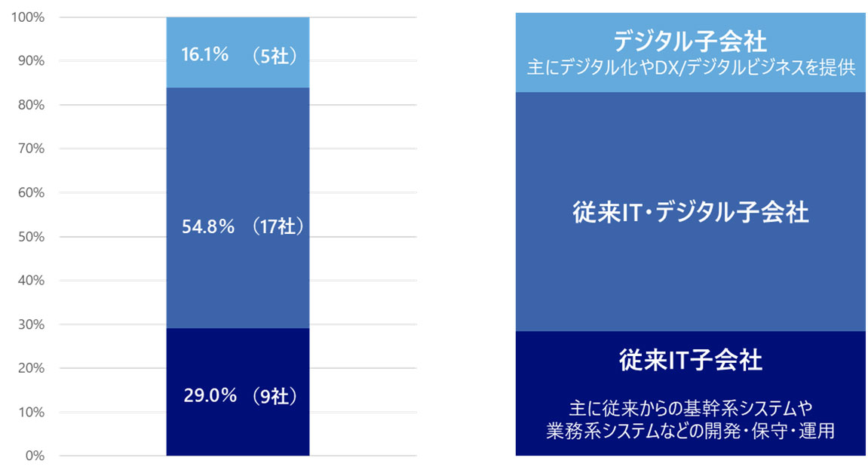The image size is (868, 473).
Task: Select the 従来IT・デジタル子会社 legend block
Action: point(690,213)
